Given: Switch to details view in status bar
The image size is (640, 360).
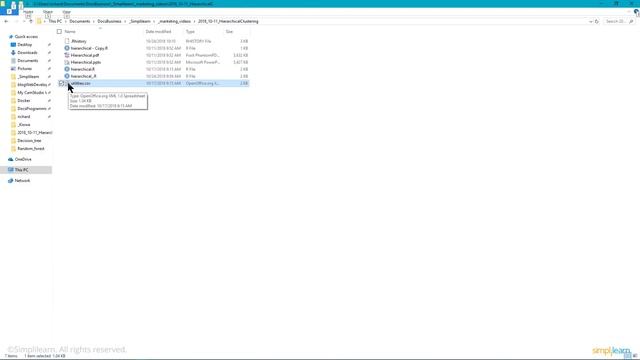Looking at the screenshot, I should click(x=628, y=356).
